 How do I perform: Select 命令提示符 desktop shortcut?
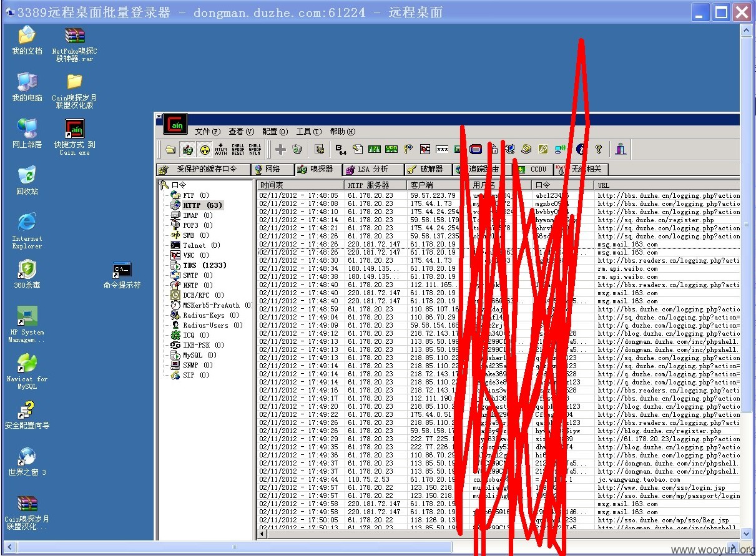click(122, 275)
